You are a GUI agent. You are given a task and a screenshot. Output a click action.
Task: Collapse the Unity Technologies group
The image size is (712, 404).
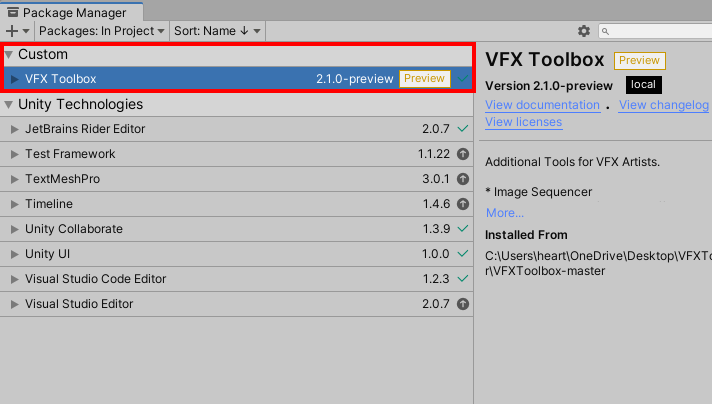8,104
